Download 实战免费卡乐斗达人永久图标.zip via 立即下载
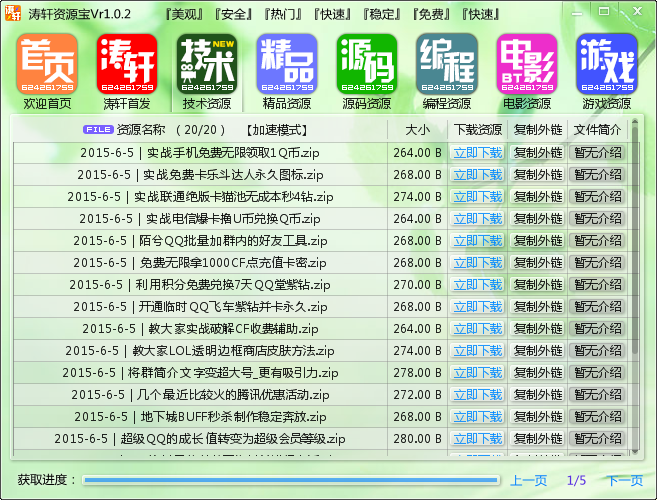 pos(478,175)
